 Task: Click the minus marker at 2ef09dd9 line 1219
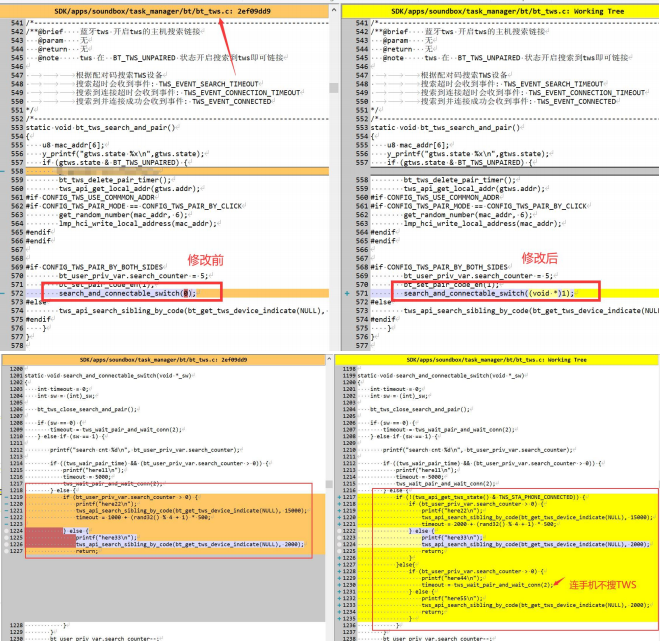click(6, 497)
